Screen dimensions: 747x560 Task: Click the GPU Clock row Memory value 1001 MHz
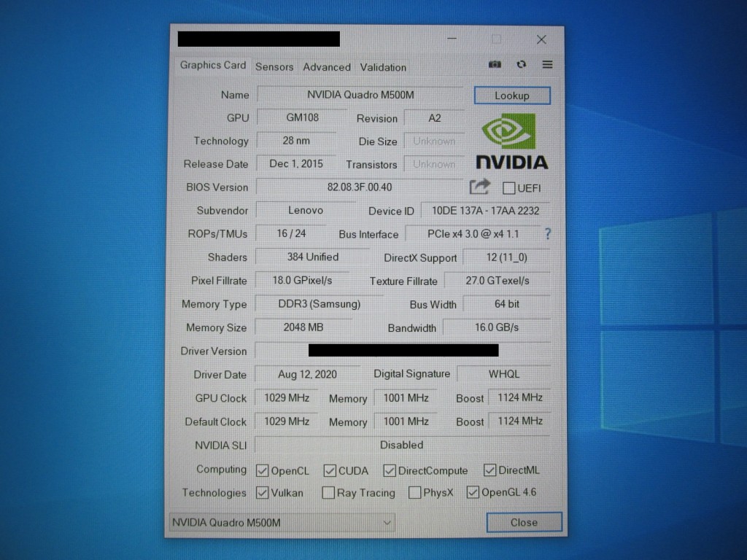[x=406, y=397]
